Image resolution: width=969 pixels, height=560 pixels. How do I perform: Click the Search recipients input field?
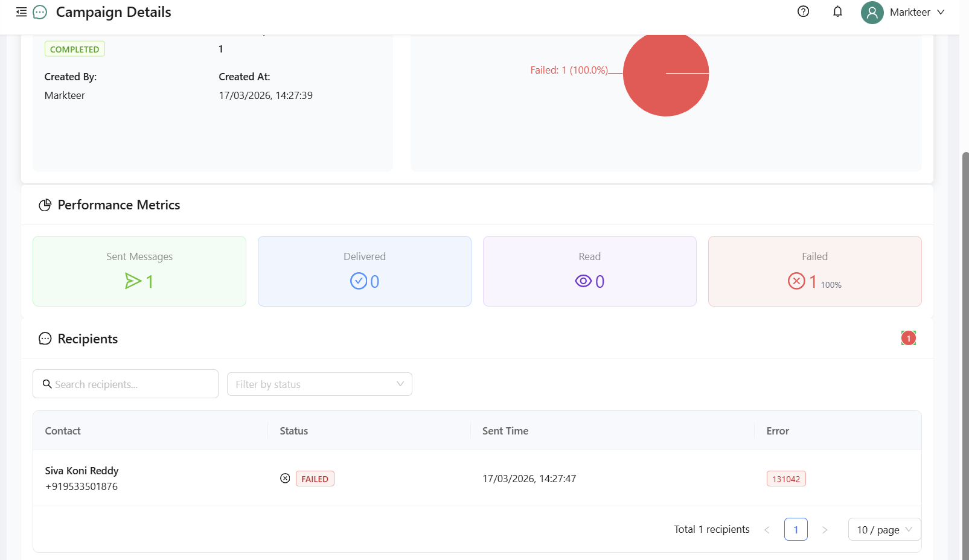click(x=125, y=384)
